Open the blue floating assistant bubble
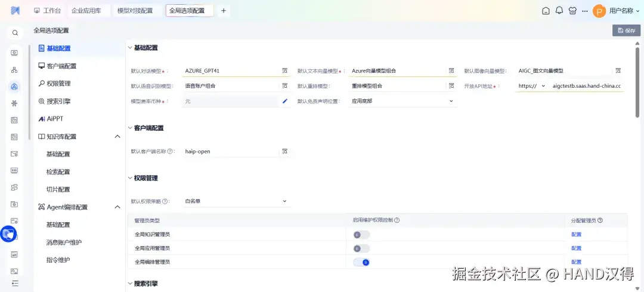Viewport: 644px width, 292px height. click(x=8, y=234)
